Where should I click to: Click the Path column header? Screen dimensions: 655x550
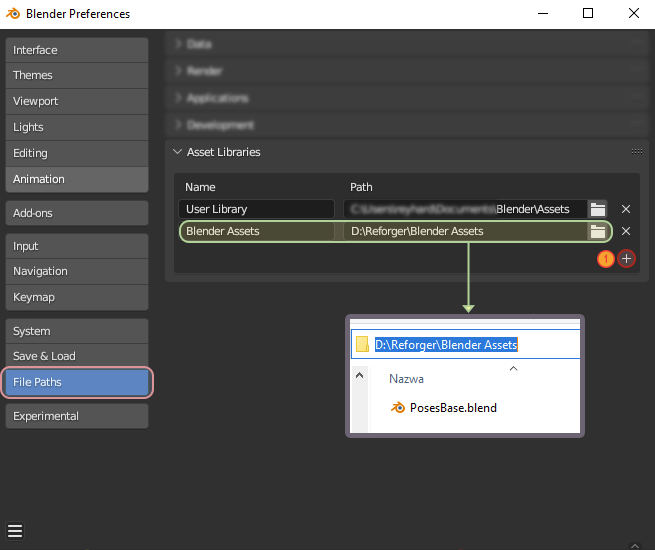[361, 187]
